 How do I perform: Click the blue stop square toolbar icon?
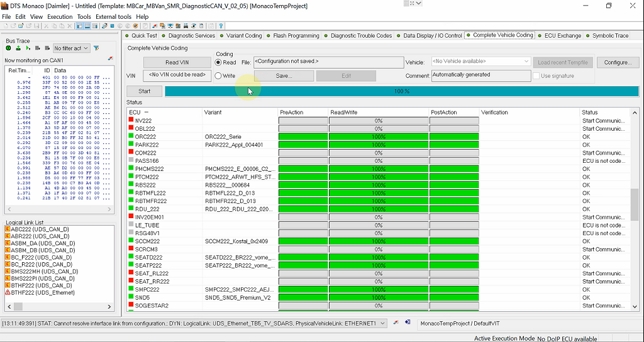112,26
